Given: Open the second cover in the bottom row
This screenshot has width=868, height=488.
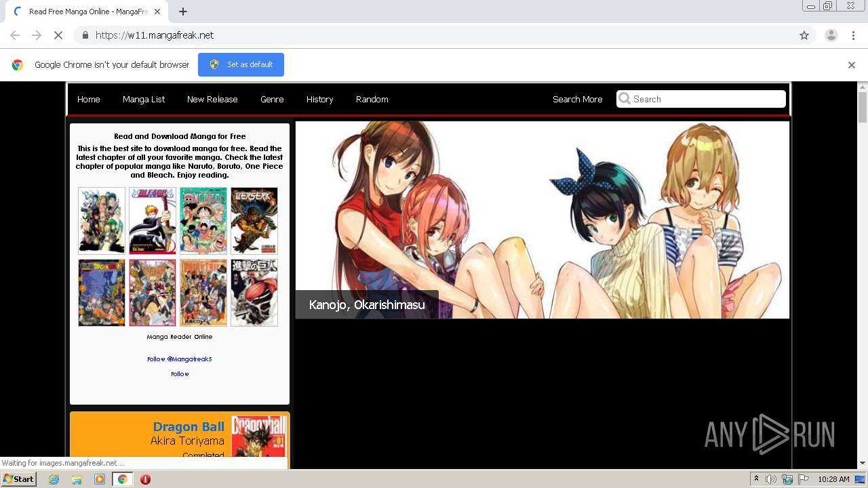Looking at the screenshot, I should click(153, 293).
